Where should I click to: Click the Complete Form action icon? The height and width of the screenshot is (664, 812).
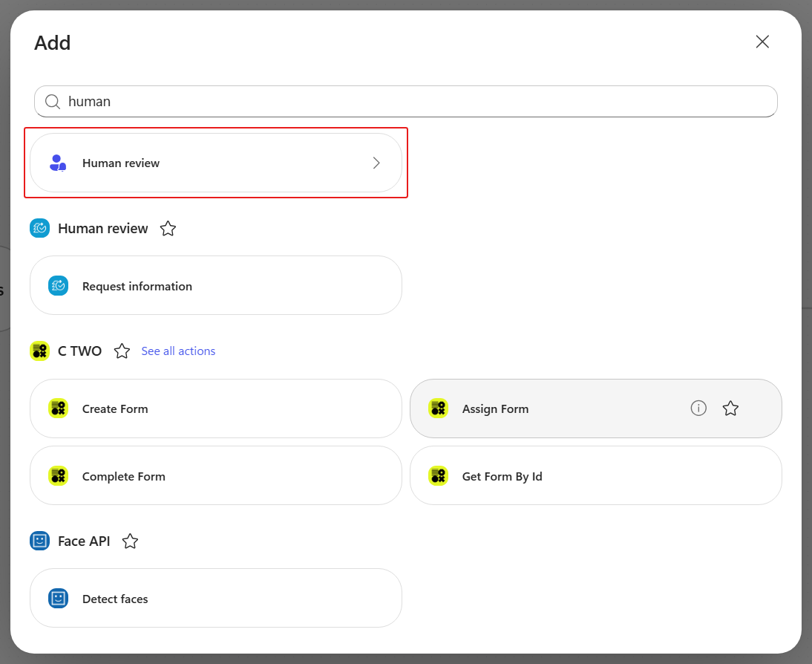click(x=58, y=475)
